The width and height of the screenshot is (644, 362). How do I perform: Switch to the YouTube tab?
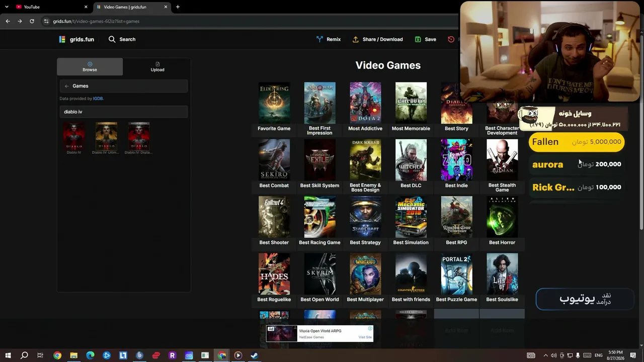(52, 7)
